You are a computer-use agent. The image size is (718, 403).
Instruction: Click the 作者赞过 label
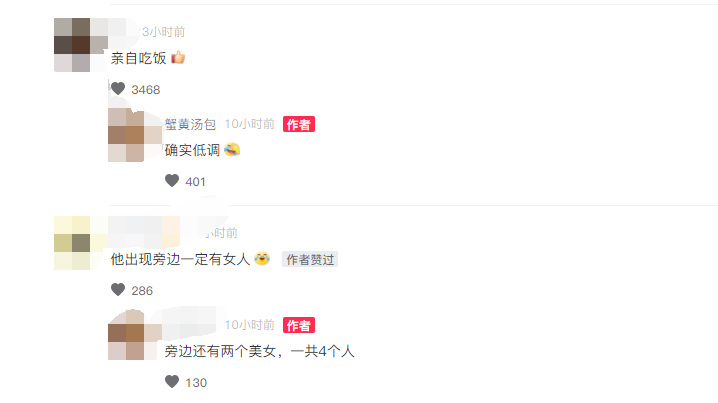point(310,260)
